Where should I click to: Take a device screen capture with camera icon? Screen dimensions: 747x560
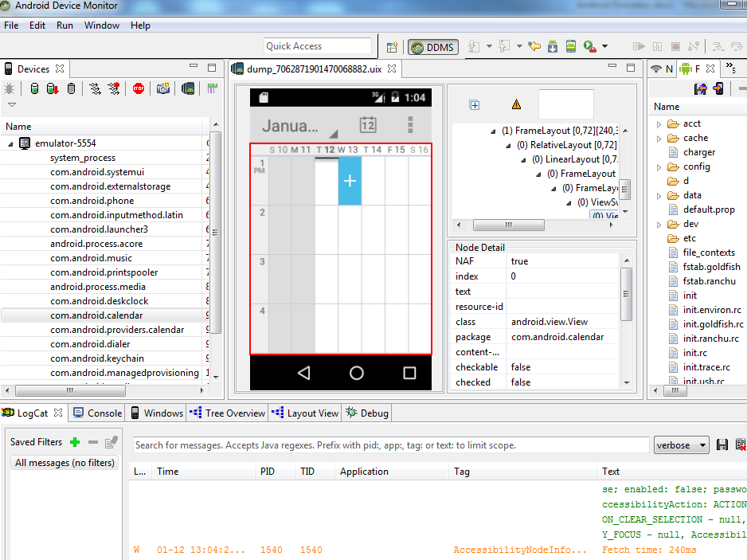(163, 88)
